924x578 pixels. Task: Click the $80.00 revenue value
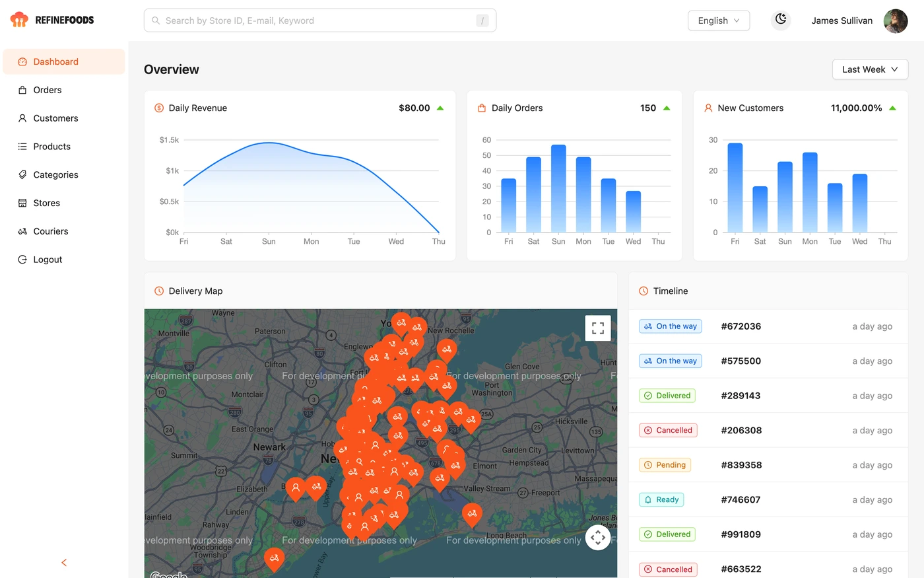pos(414,108)
